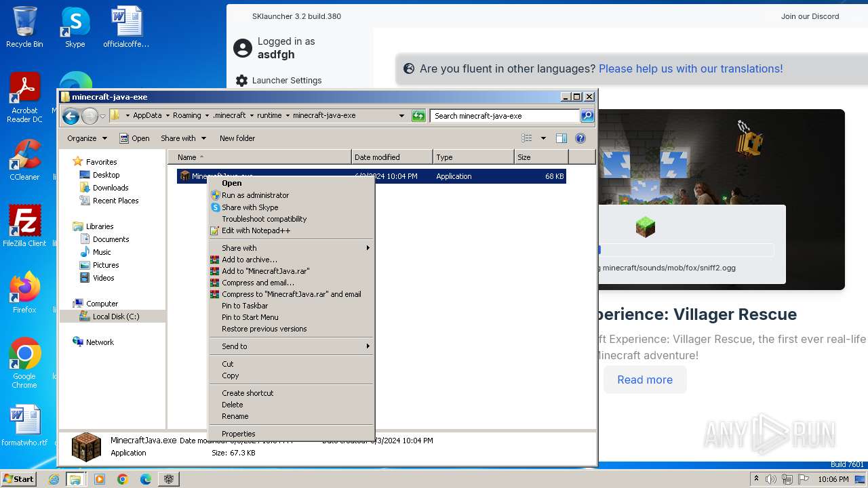868x488 pixels.
Task: Open the Share with toolbar dropdown
Action: pos(183,138)
